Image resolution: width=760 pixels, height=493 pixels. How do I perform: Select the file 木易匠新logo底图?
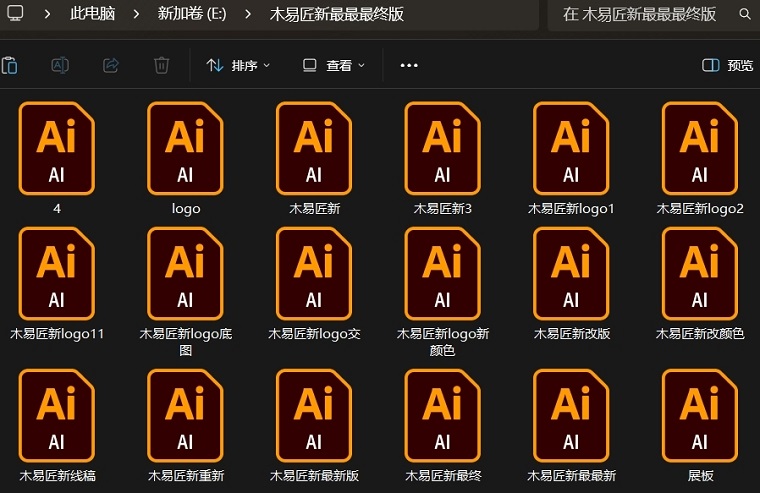click(x=185, y=273)
